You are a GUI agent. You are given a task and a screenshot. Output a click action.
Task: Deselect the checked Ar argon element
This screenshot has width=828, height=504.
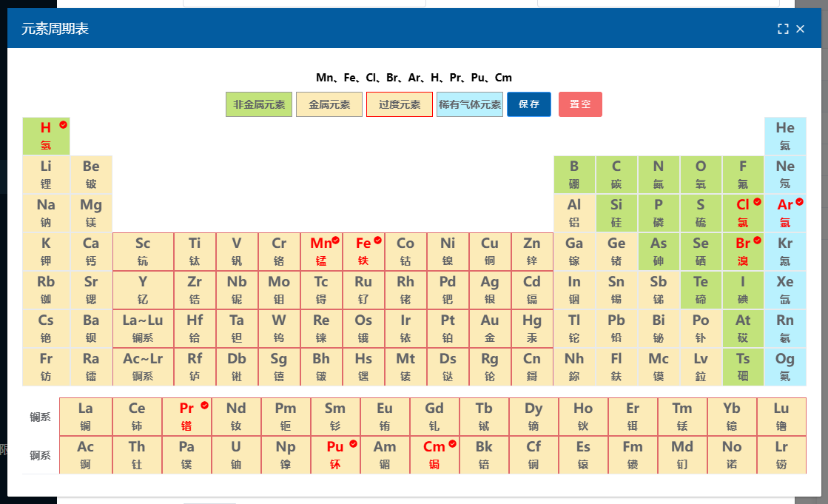785,213
